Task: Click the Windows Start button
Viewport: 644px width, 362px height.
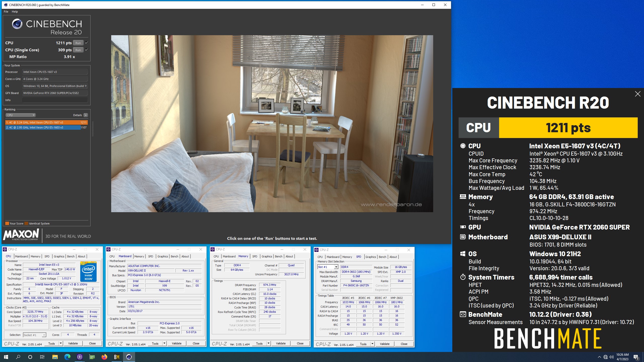Action: (x=6, y=357)
